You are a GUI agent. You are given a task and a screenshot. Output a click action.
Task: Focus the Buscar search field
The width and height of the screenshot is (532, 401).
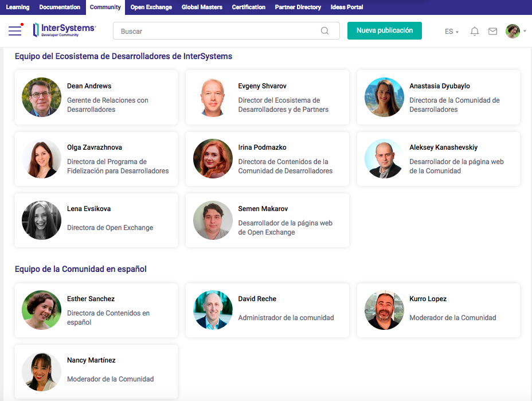218,31
